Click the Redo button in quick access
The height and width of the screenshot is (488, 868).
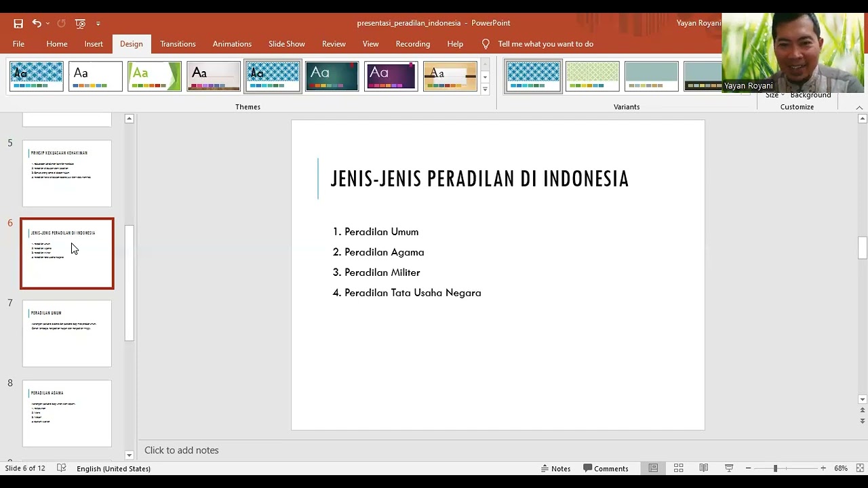61,23
